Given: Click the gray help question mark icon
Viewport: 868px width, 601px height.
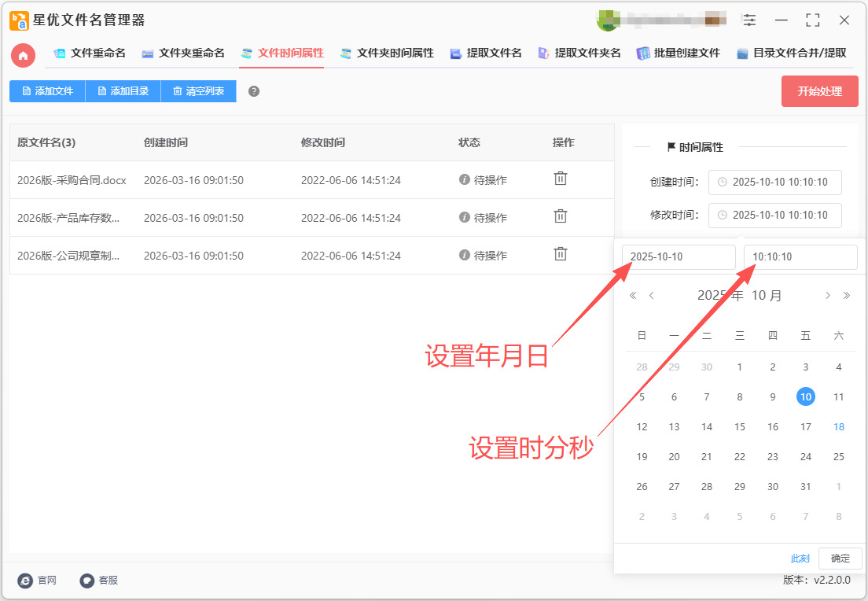Looking at the screenshot, I should pyautogui.click(x=254, y=91).
